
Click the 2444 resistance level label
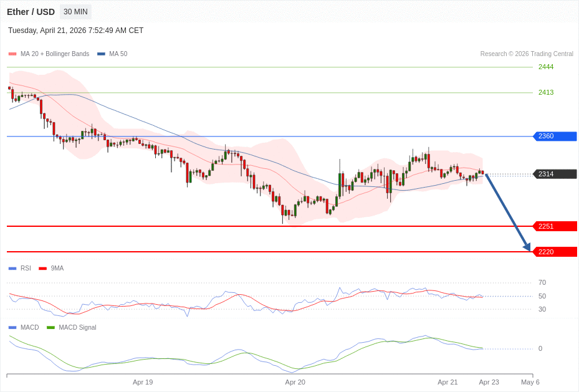coord(546,67)
